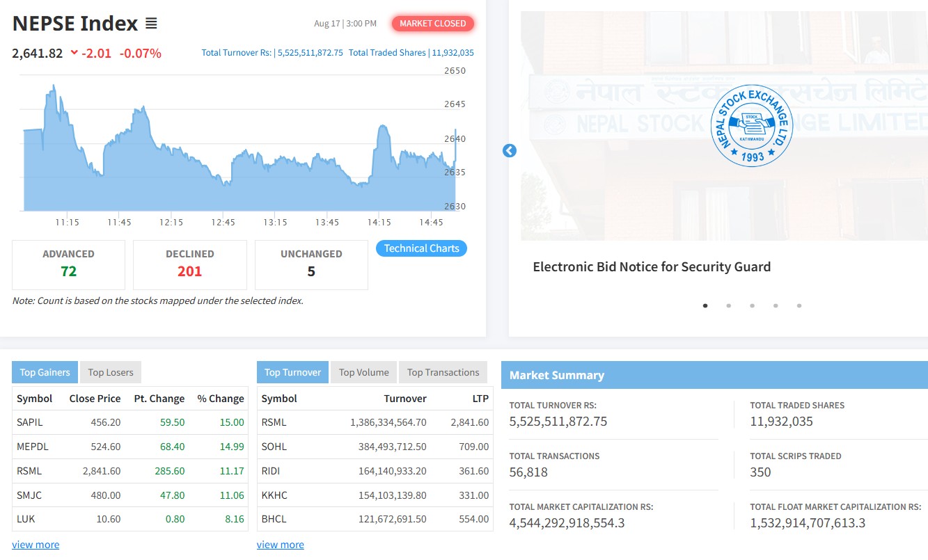This screenshot has width=928, height=560.
Task: Click the Nepal Stock Exchange building banner image
Action: (724, 126)
